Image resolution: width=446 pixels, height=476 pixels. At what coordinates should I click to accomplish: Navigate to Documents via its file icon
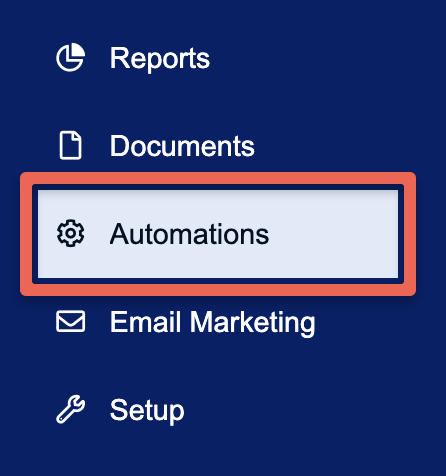tap(70, 145)
